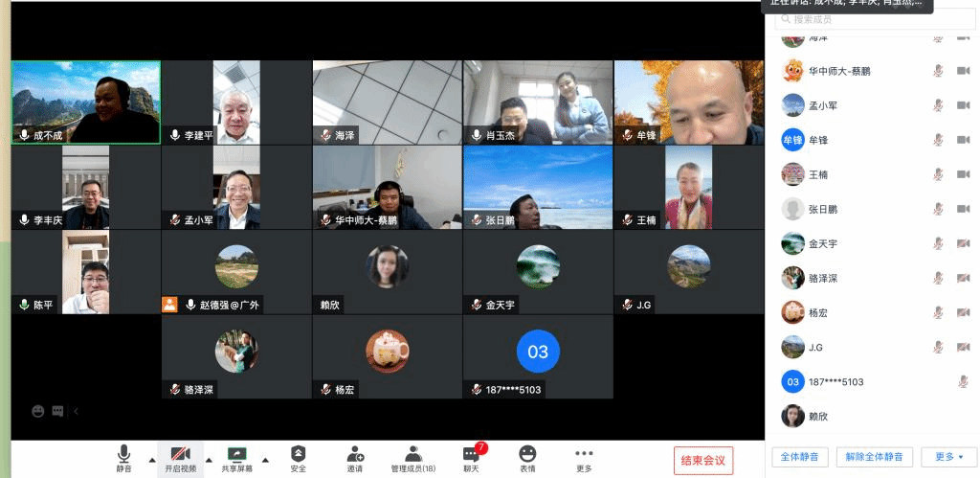This screenshot has height=478, width=980.
Task: Expand share options arrow beside 共享屏幕
Action: [265, 459]
